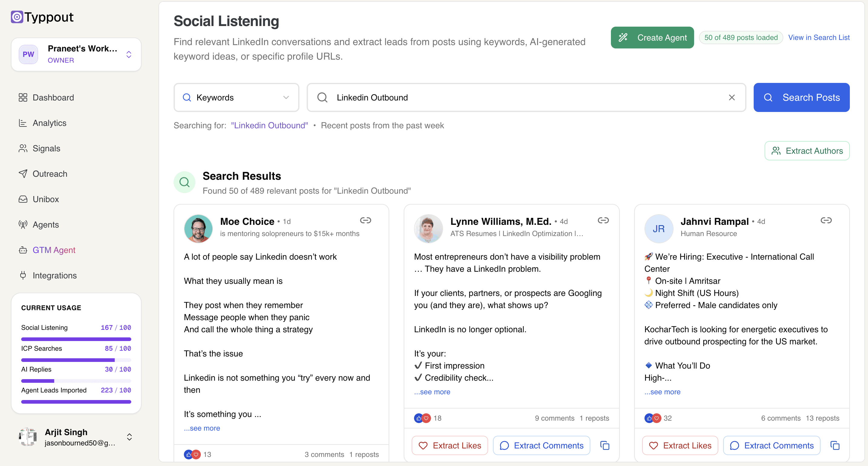Click Extract Authors button
Image resolution: width=868 pixels, height=466 pixels.
(807, 151)
